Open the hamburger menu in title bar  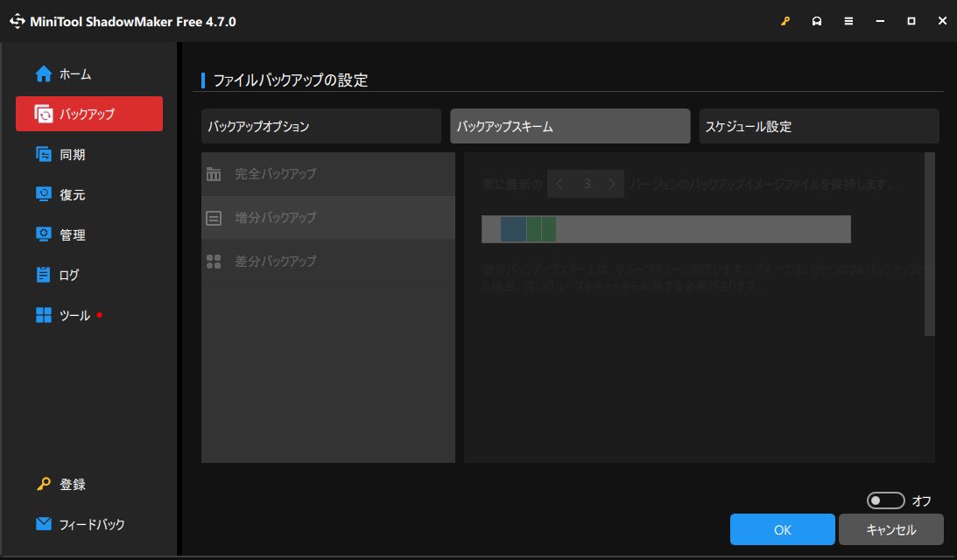pos(848,21)
